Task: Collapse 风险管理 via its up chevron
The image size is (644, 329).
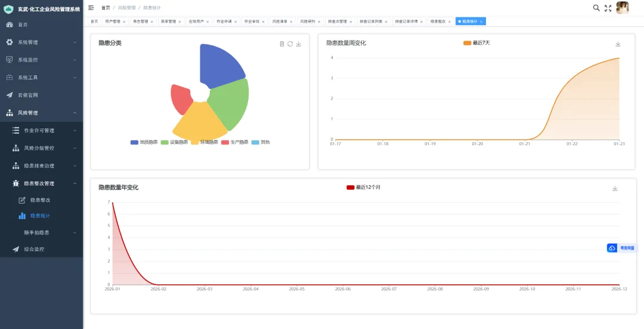Action: coord(75,113)
